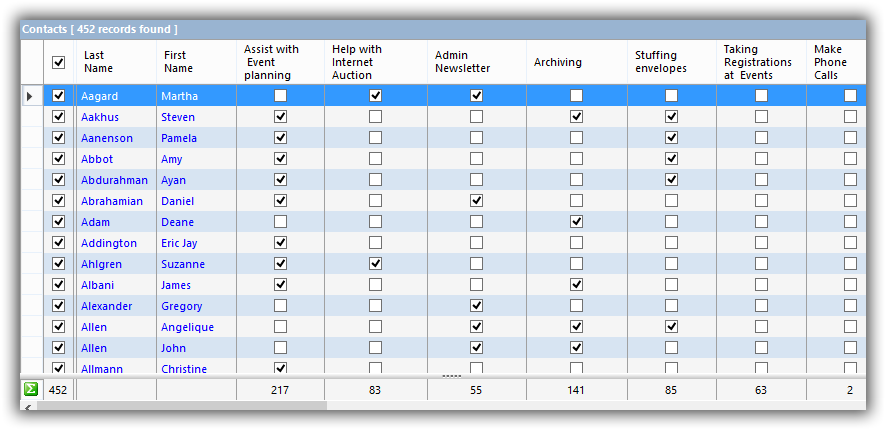This screenshot has width=886, height=430.
Task: Click the green sigma summary icon
Action: click(x=30, y=390)
